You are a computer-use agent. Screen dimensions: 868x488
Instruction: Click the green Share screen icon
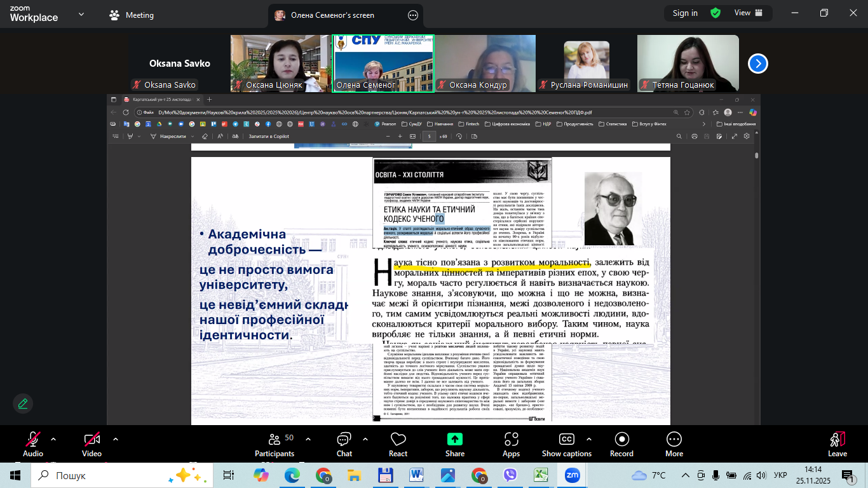(455, 440)
